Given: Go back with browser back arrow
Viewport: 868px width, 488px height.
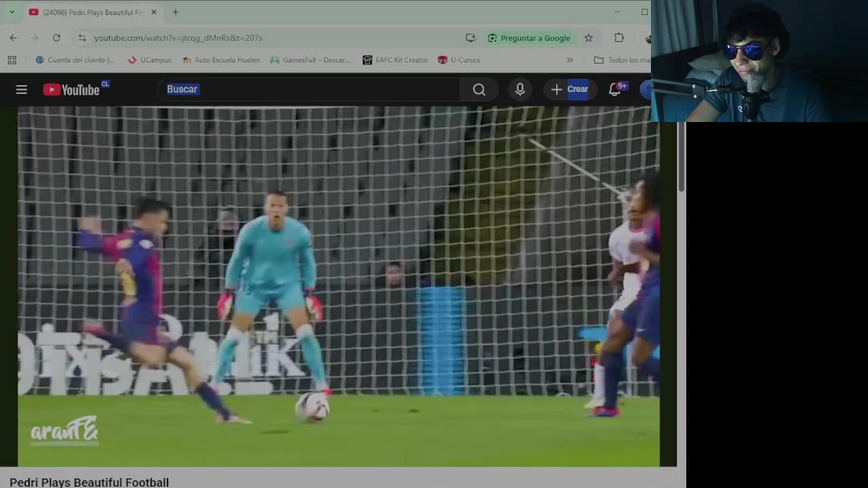Looking at the screenshot, I should tap(14, 38).
